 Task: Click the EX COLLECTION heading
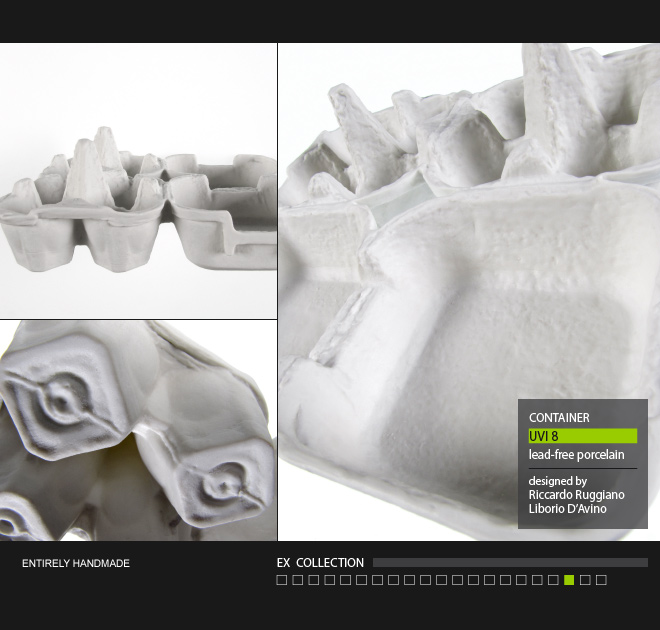(x=320, y=563)
